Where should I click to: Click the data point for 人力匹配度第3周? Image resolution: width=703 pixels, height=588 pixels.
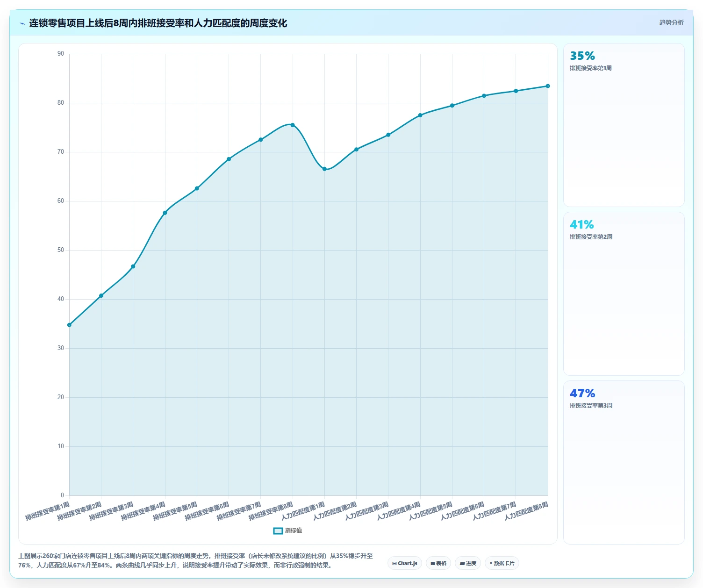(388, 135)
